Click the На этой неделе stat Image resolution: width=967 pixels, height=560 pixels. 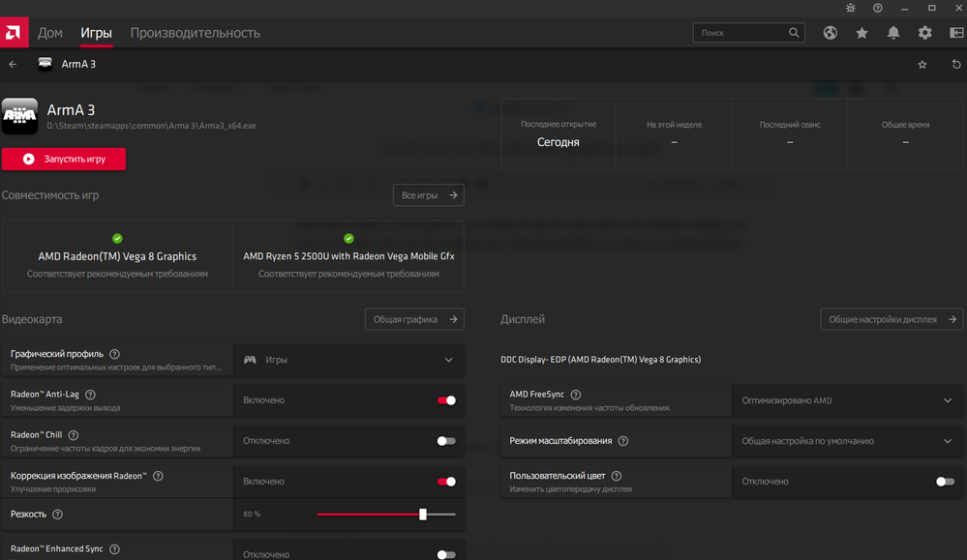[674, 133]
